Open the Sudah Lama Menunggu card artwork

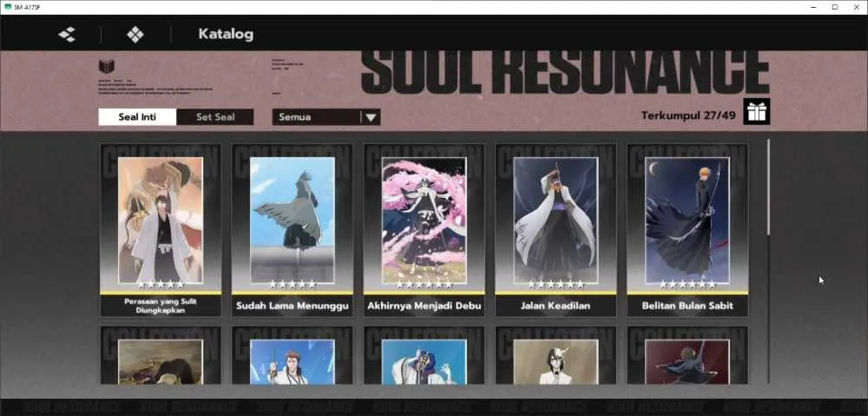click(x=293, y=220)
